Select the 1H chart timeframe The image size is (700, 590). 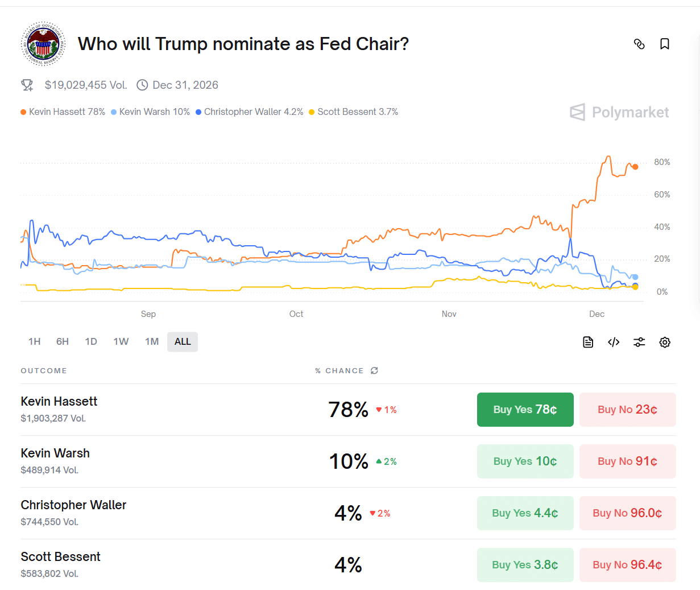click(35, 341)
